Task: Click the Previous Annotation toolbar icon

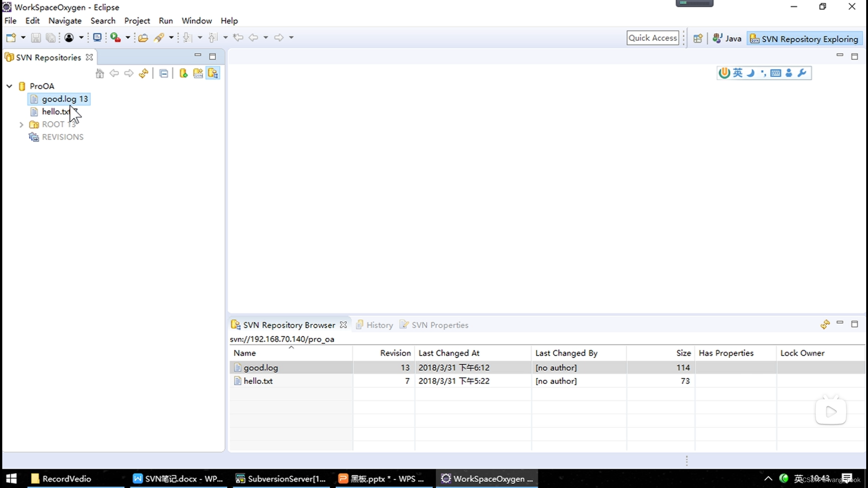Action: tap(213, 38)
